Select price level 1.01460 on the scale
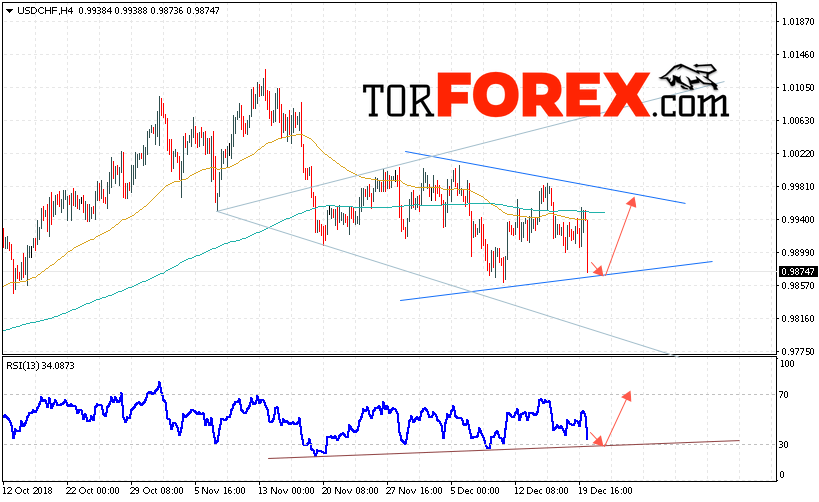Viewport: 819px width, 502px height. click(798, 54)
